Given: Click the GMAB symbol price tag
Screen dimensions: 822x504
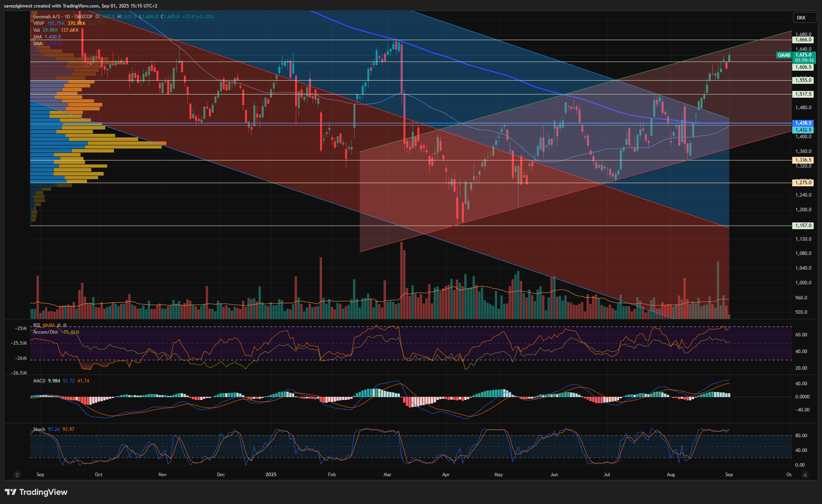Looking at the screenshot, I should 783,55.
